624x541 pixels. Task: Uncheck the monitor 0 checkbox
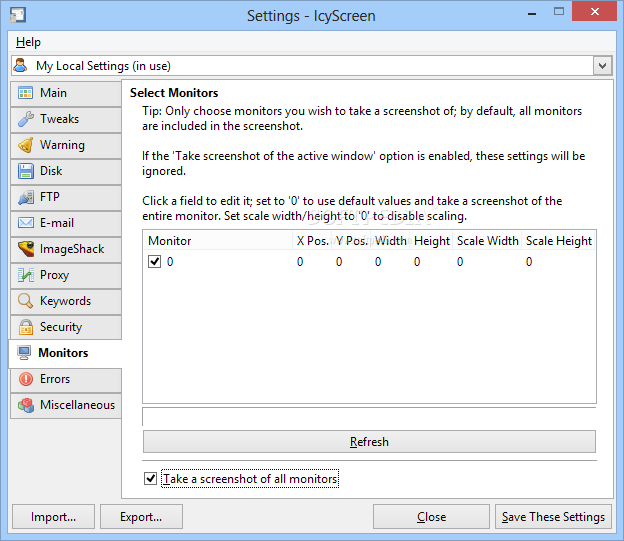[154, 262]
